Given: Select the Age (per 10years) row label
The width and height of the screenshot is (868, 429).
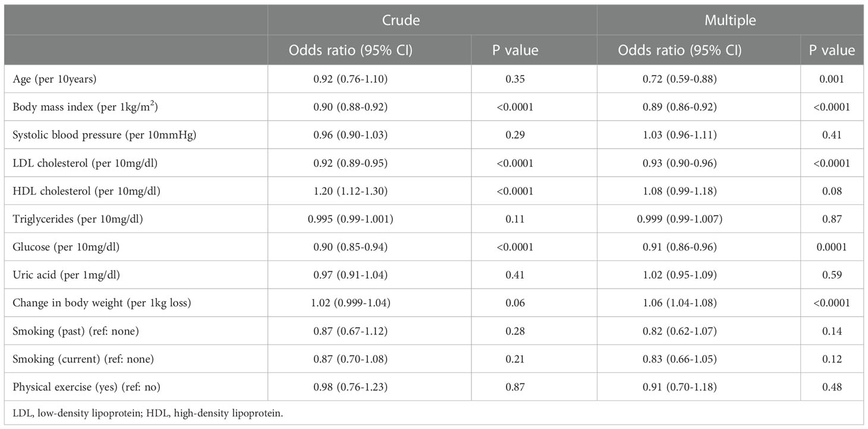Looking at the screenshot, I should [52, 79].
